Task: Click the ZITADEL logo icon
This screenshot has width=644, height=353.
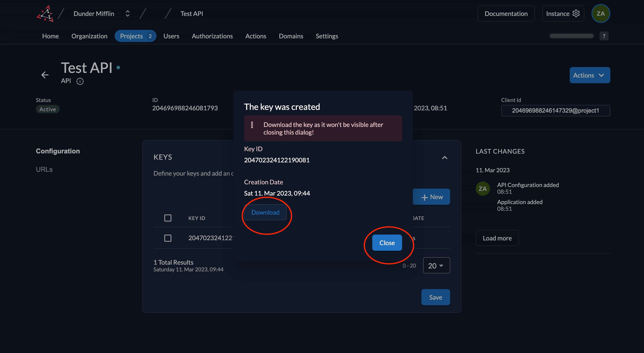Action: point(45,13)
